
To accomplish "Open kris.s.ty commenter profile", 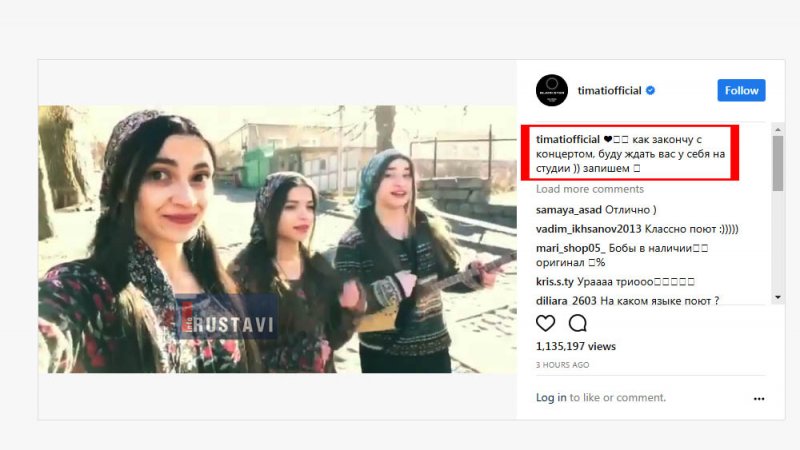I will pyautogui.click(x=555, y=282).
